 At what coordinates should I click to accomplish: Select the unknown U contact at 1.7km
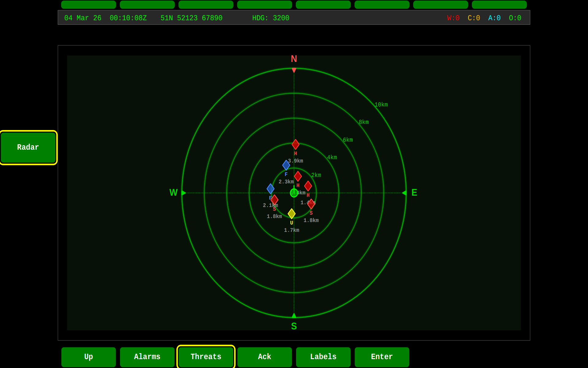click(x=291, y=214)
